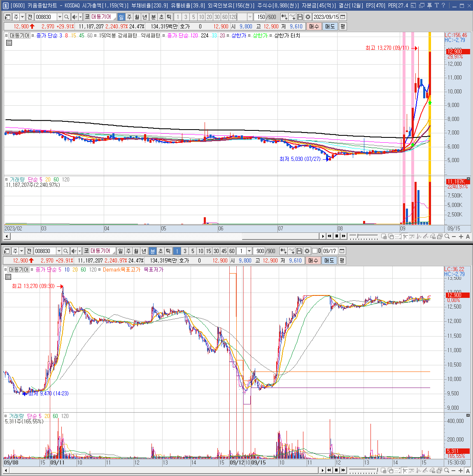The height and width of the screenshot is (476, 473).
Task: Click 매수 buy in the bottom chart
Action: (313, 260)
